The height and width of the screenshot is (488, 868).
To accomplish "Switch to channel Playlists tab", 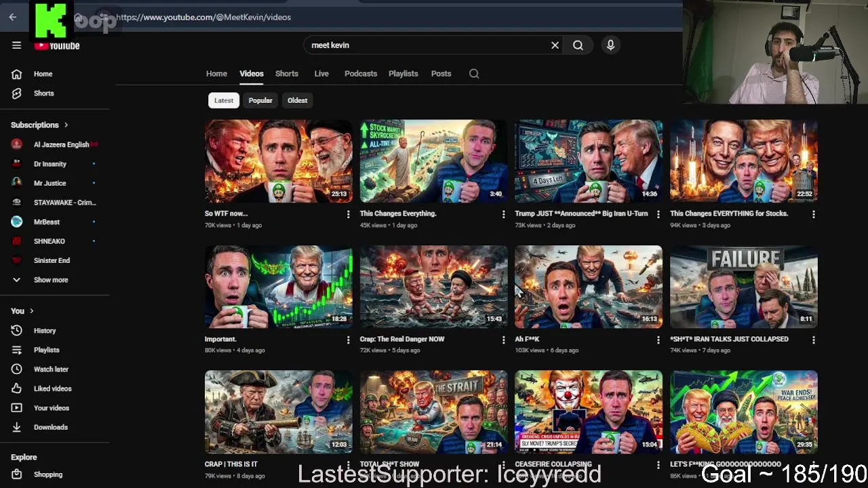I will click(403, 74).
